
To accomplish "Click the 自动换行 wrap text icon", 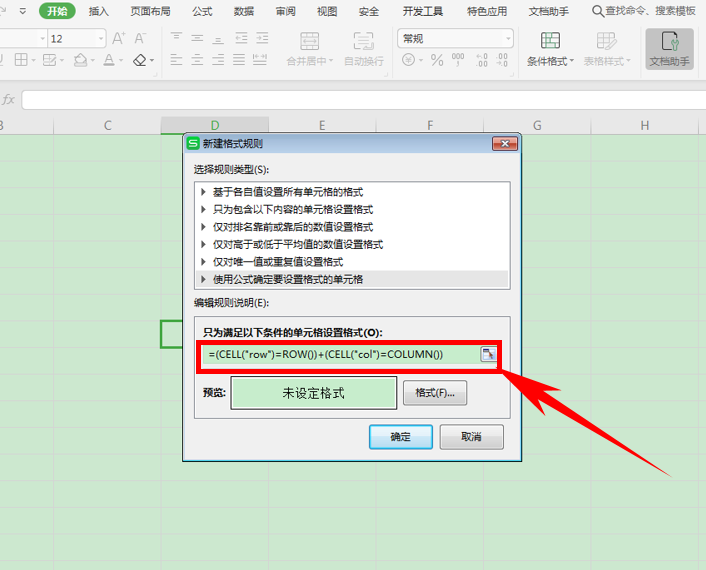I will tap(363, 41).
